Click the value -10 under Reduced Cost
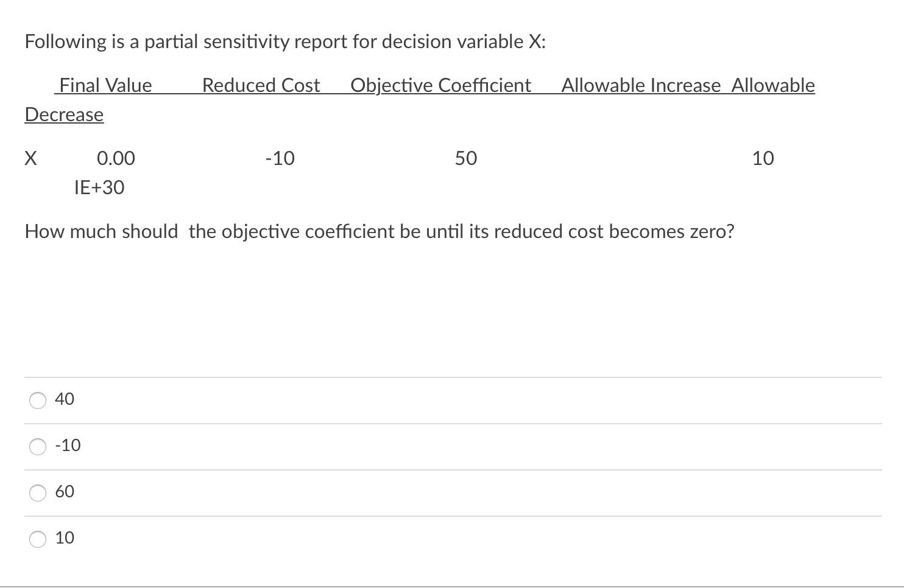Viewport: 904px width, 588px height. click(280, 158)
